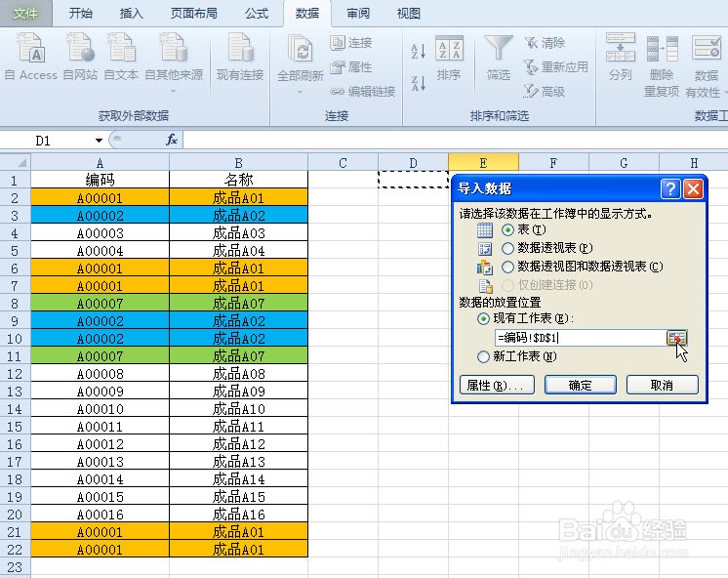Select cell 成品A04 in row 5

[239, 251]
